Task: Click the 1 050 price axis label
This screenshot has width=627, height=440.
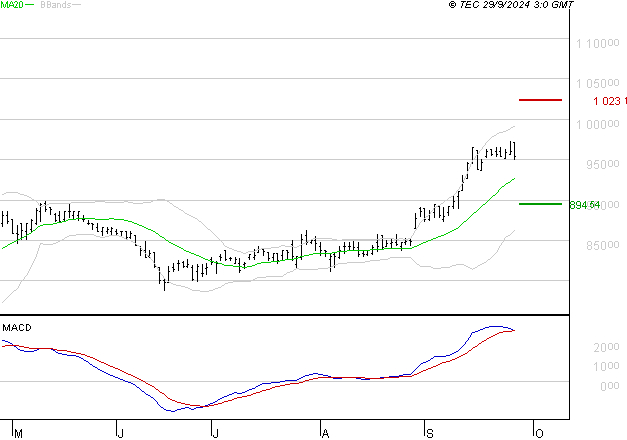Action: pyautogui.click(x=597, y=84)
